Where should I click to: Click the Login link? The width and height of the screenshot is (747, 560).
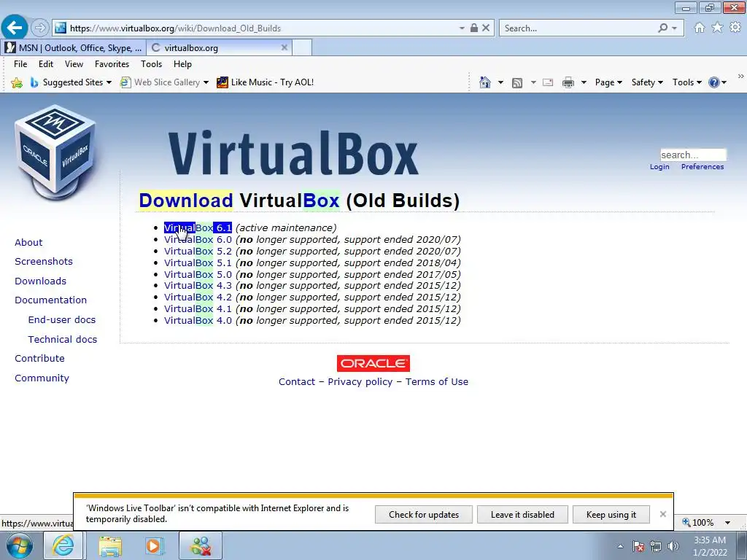coord(659,167)
